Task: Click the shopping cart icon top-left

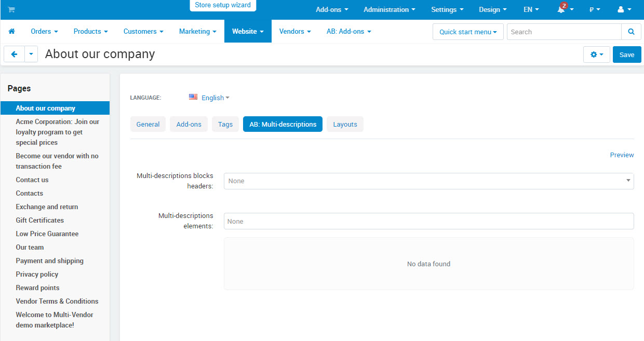Action: (x=11, y=9)
